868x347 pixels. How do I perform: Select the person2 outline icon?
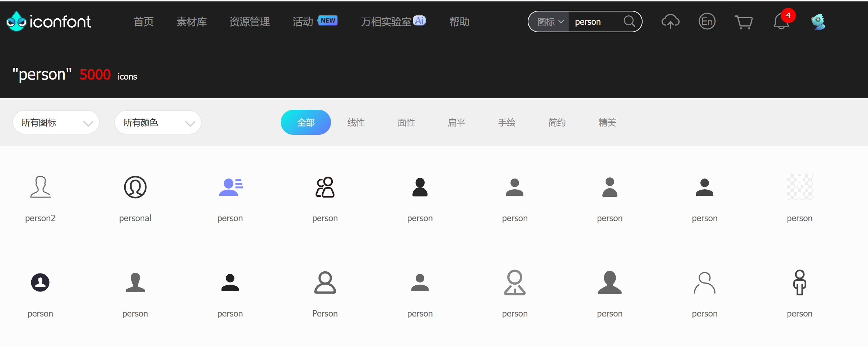coord(40,187)
